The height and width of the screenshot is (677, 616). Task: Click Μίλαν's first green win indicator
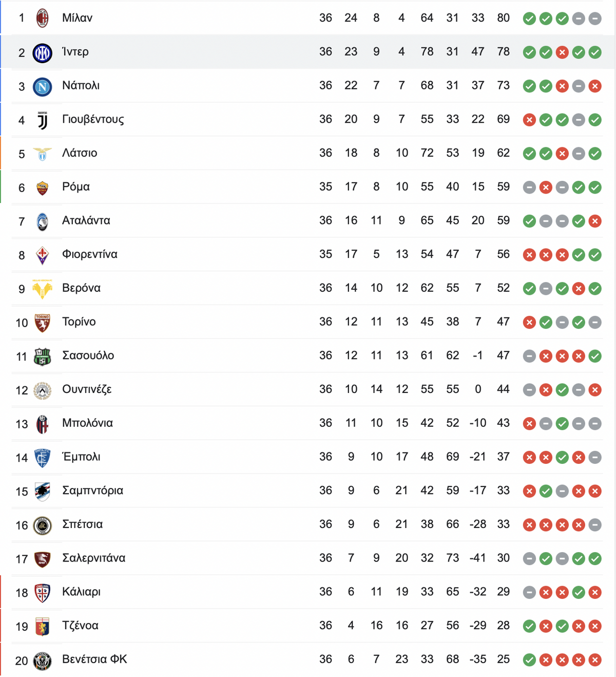pyautogui.click(x=529, y=19)
